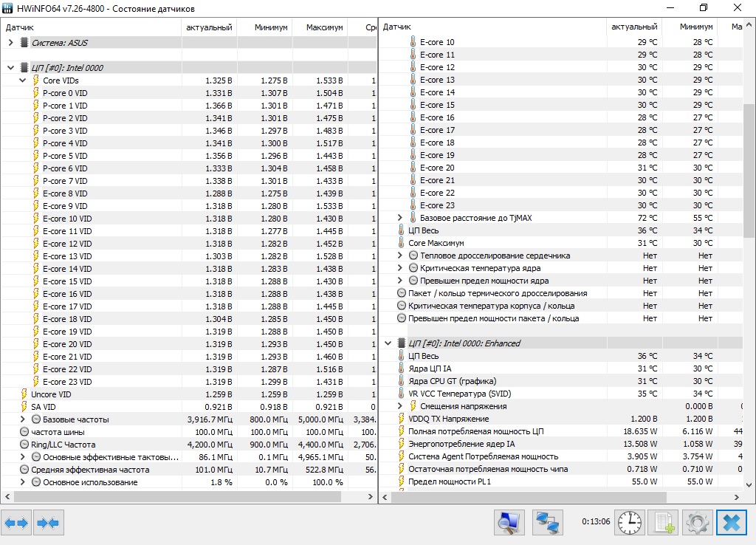
Task: Select the P-core 3 VID row
Action: [188, 130]
